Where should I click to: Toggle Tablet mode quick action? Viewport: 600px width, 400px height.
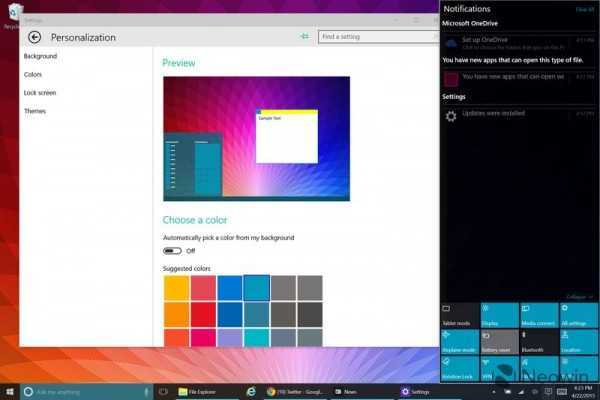tap(460, 315)
